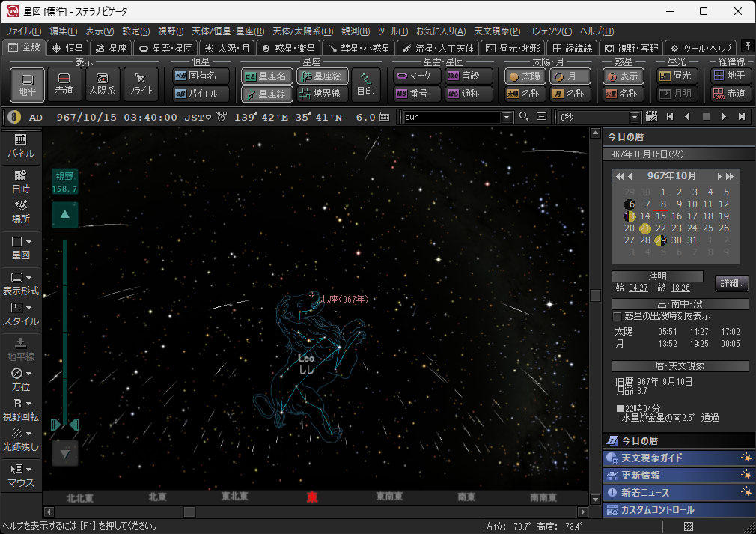Expand the 0秒 time step dropdown

[x=635, y=117]
